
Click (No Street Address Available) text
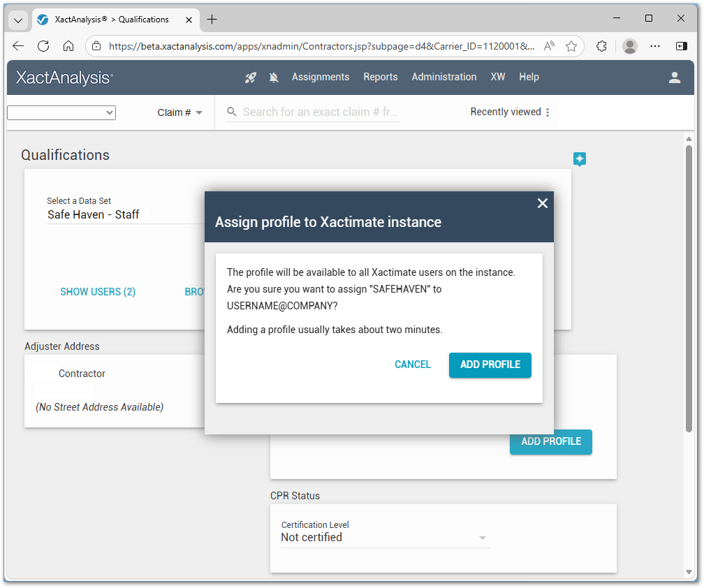[x=100, y=407]
